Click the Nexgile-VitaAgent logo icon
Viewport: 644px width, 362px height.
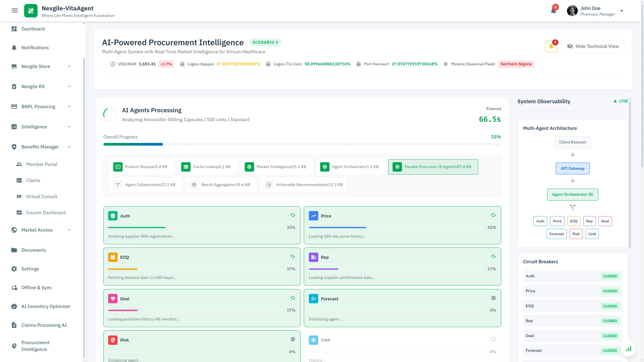[31, 11]
